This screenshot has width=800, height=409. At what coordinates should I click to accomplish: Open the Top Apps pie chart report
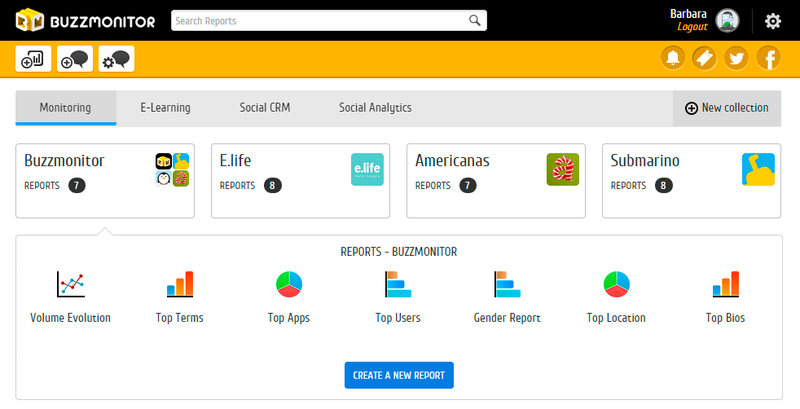click(288, 297)
